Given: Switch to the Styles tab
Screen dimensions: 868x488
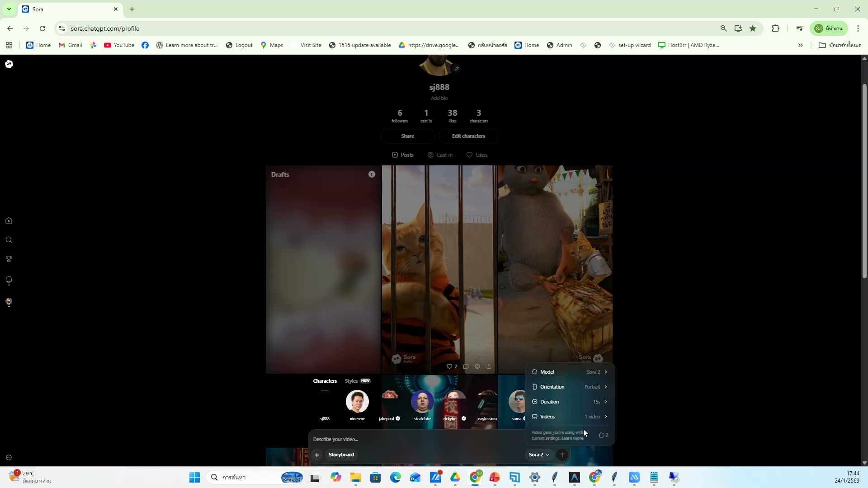Looking at the screenshot, I should pyautogui.click(x=351, y=381).
